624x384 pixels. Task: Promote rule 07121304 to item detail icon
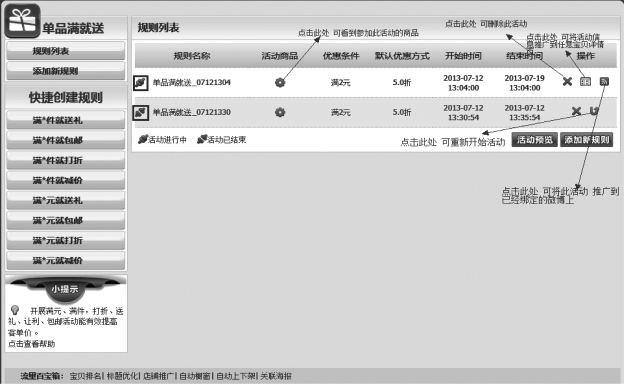click(585, 82)
